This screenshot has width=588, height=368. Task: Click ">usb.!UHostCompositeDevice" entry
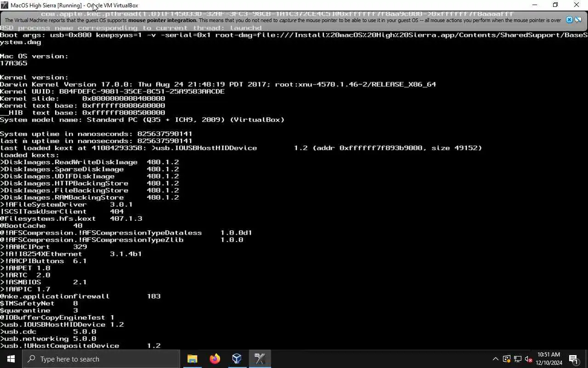click(80, 345)
